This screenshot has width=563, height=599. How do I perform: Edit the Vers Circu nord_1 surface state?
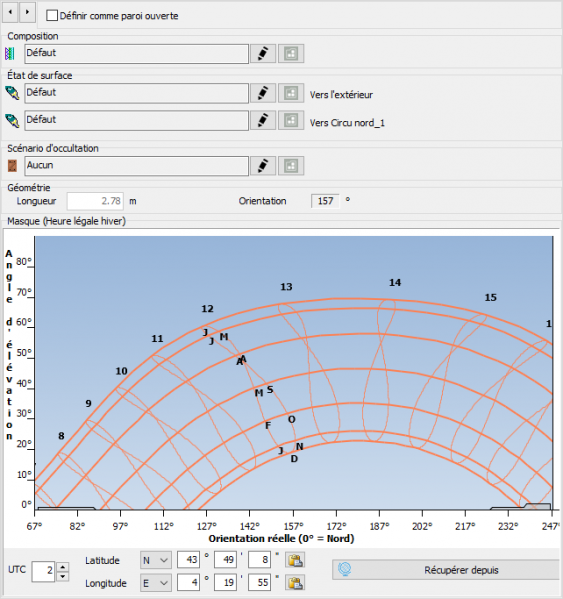(263, 121)
